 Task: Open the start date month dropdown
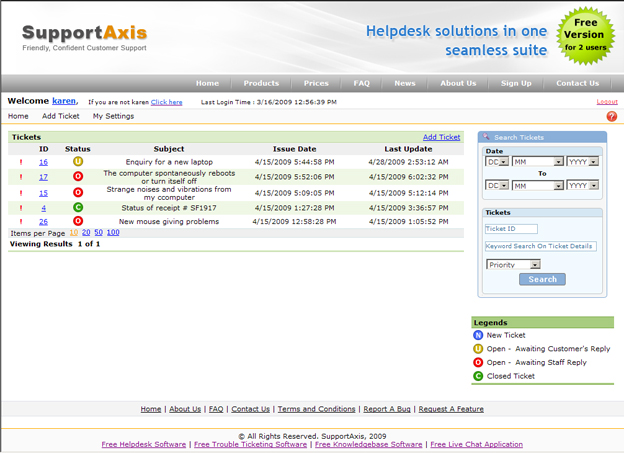click(538, 162)
